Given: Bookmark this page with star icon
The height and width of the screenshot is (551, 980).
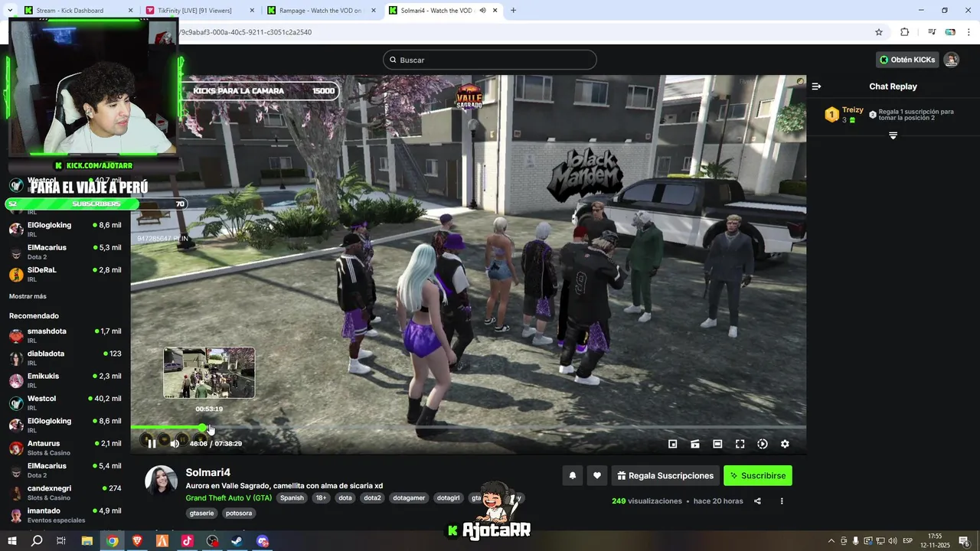Looking at the screenshot, I should click(879, 32).
